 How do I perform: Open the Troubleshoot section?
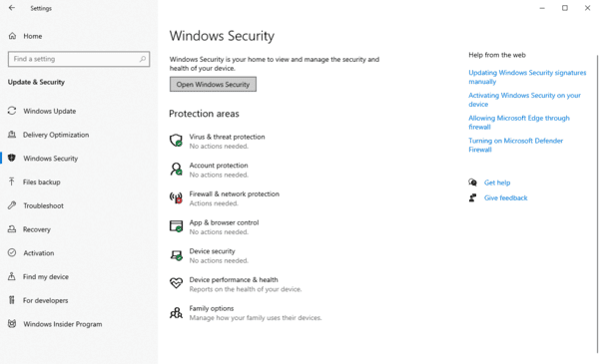pos(43,205)
